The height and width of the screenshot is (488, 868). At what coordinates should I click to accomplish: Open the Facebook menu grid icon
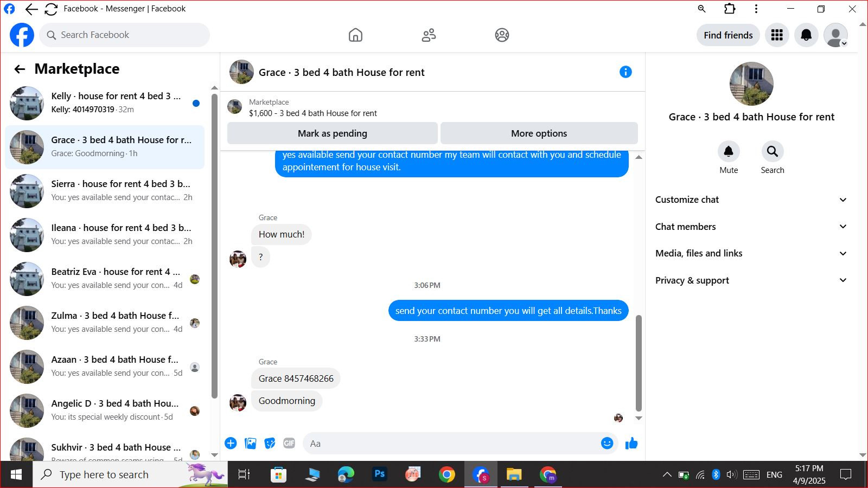777,35
